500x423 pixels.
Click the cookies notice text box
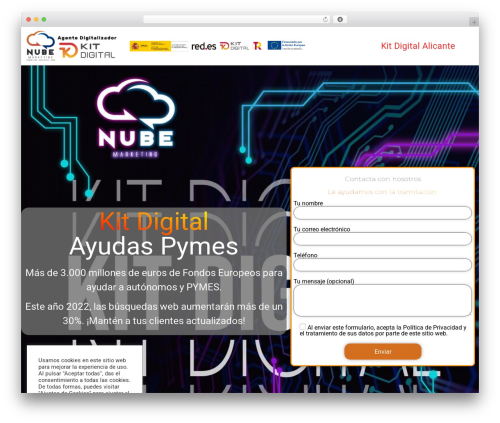click(x=84, y=369)
